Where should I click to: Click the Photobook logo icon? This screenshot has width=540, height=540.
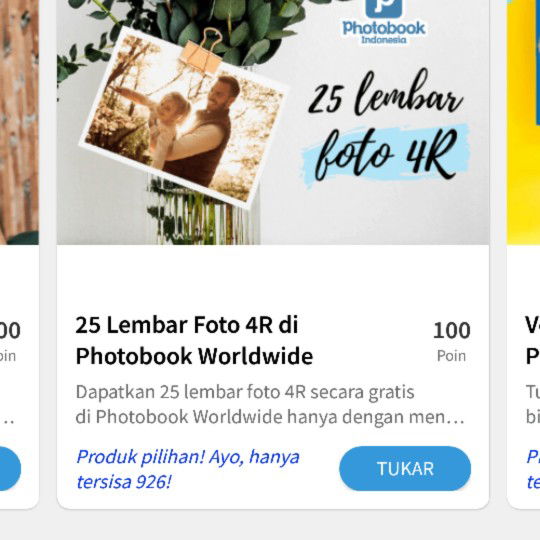[383, 8]
